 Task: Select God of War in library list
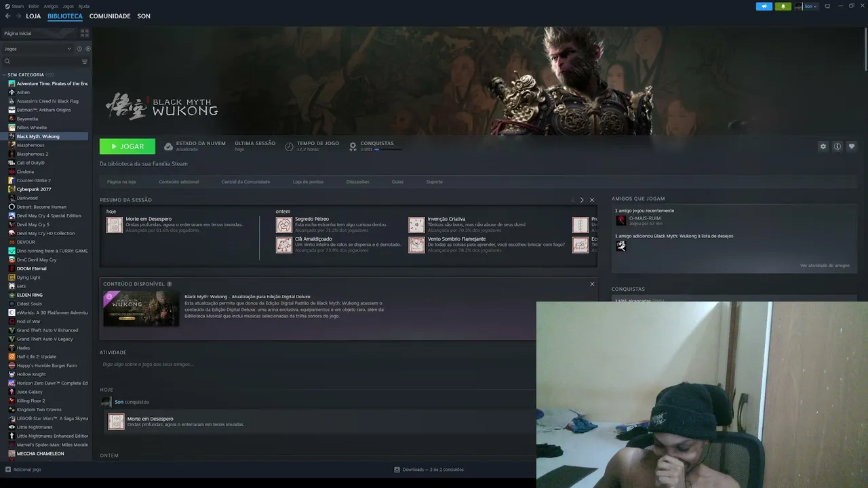pos(28,321)
